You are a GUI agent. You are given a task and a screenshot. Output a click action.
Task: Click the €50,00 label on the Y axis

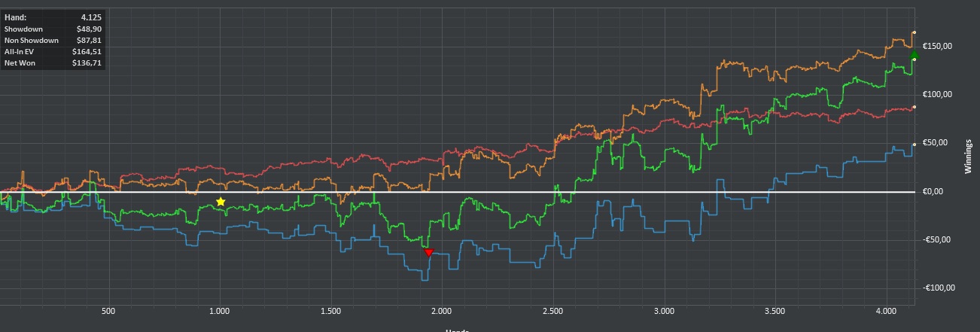pos(937,143)
